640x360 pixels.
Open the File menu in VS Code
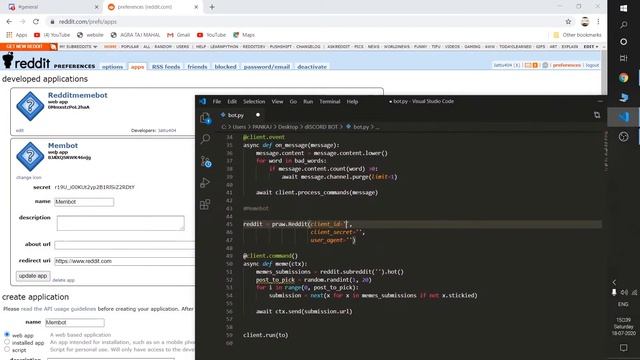pyautogui.click(x=217, y=101)
